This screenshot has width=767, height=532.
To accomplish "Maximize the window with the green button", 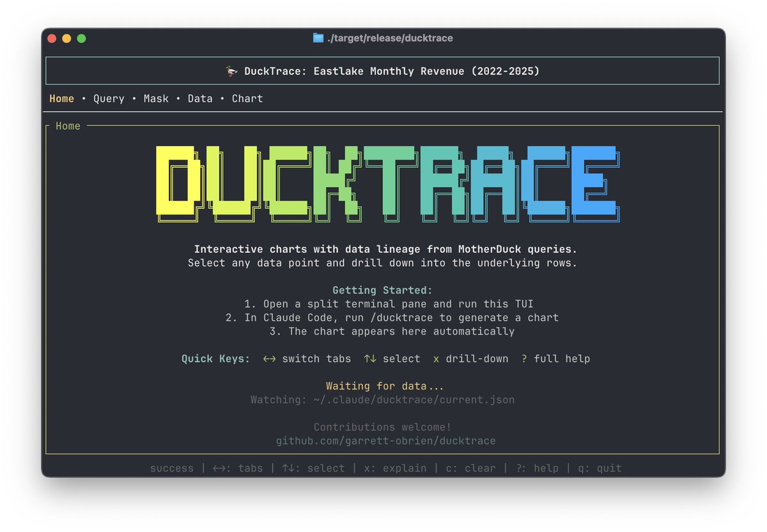I will [x=81, y=38].
